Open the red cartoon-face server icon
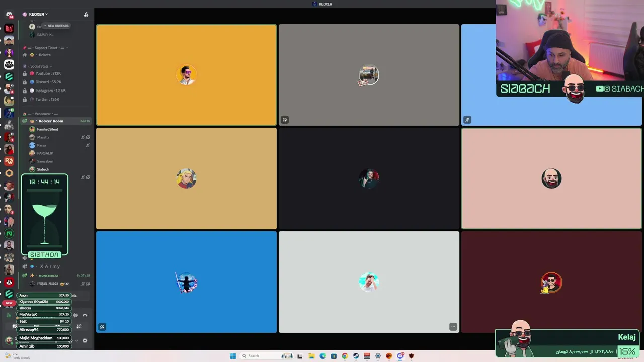This screenshot has width=644, height=362. (9, 282)
